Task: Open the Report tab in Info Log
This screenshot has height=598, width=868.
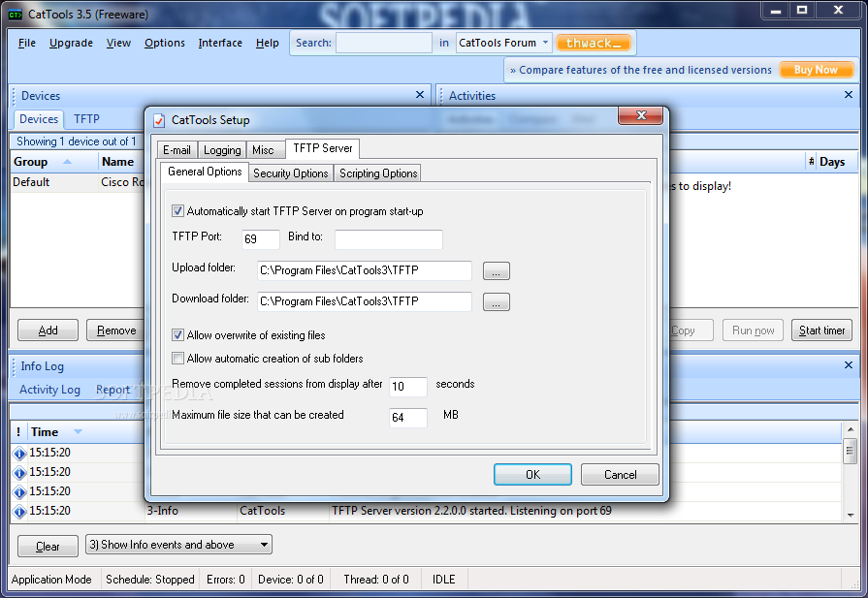Action: [x=113, y=390]
